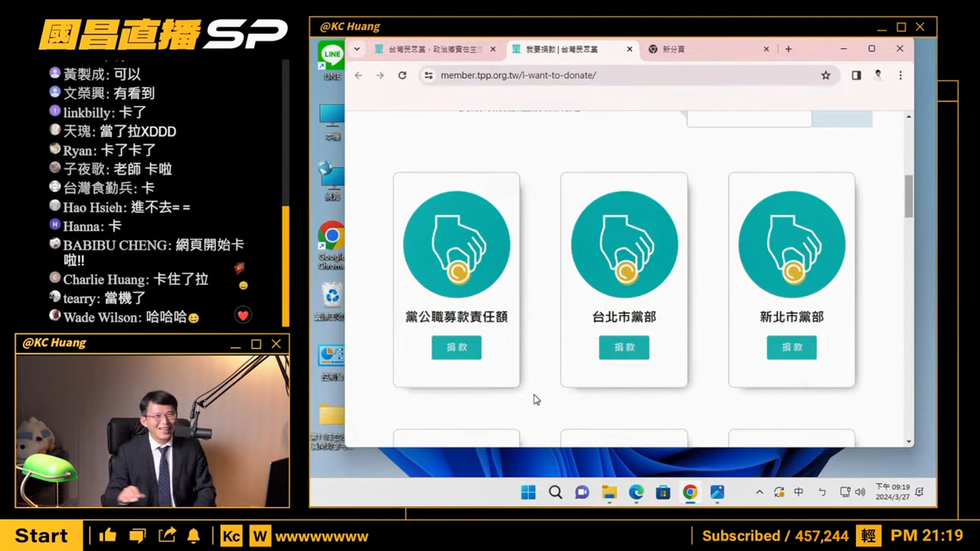Click the thumbs-up icon in the stream bar
Viewport: 980px width, 551px height.
[108, 535]
